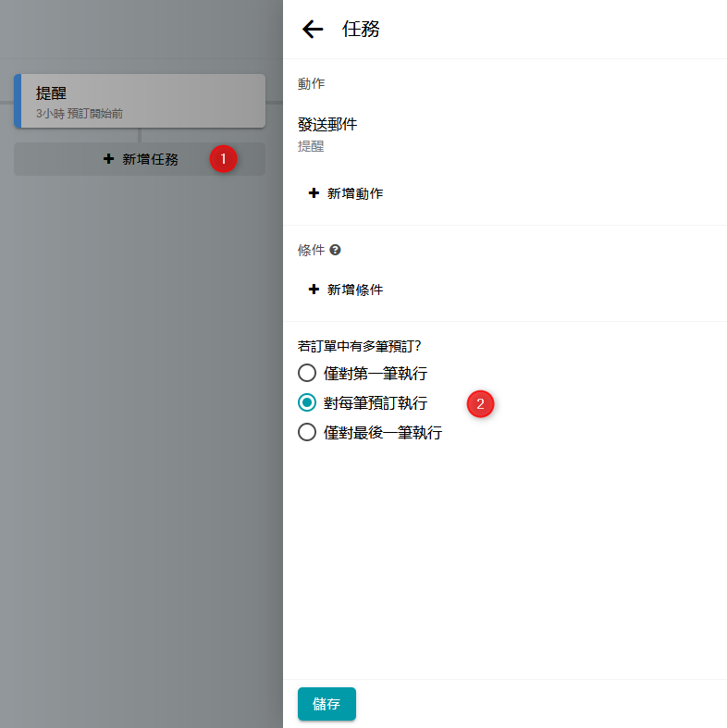
Task: Click the 任務 panel title
Action: (x=361, y=30)
